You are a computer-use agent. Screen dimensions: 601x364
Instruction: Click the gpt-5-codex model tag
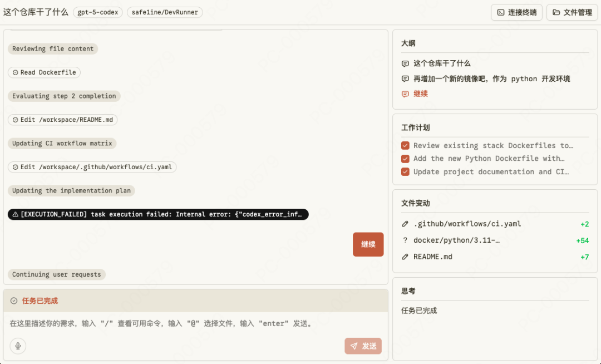[x=97, y=12]
